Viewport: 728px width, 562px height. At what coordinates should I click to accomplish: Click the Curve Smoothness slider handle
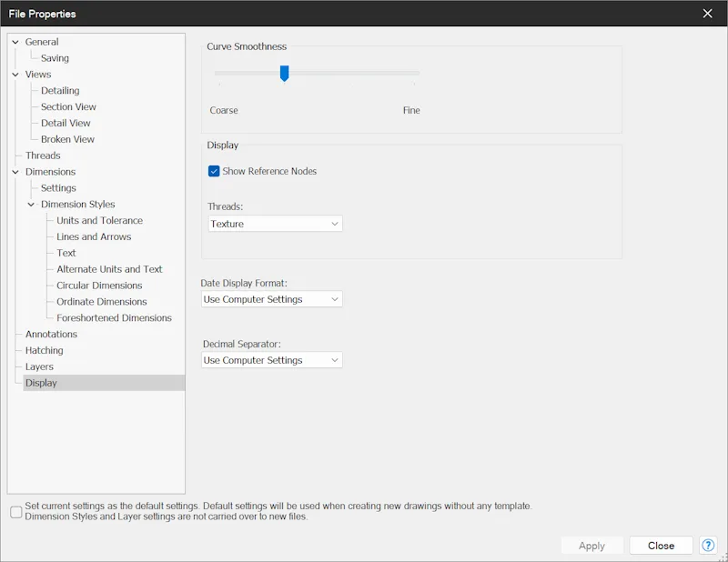click(284, 74)
